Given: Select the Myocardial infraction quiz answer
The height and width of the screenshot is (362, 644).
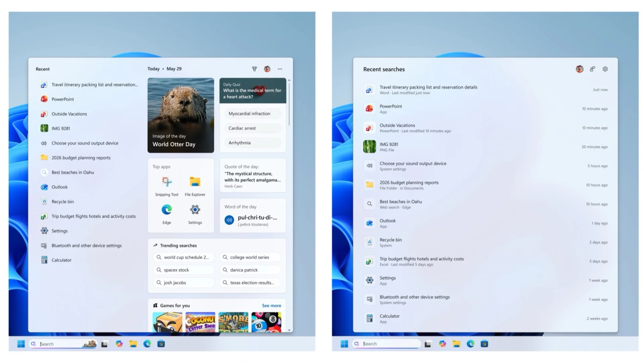Looking at the screenshot, I should coord(253,114).
